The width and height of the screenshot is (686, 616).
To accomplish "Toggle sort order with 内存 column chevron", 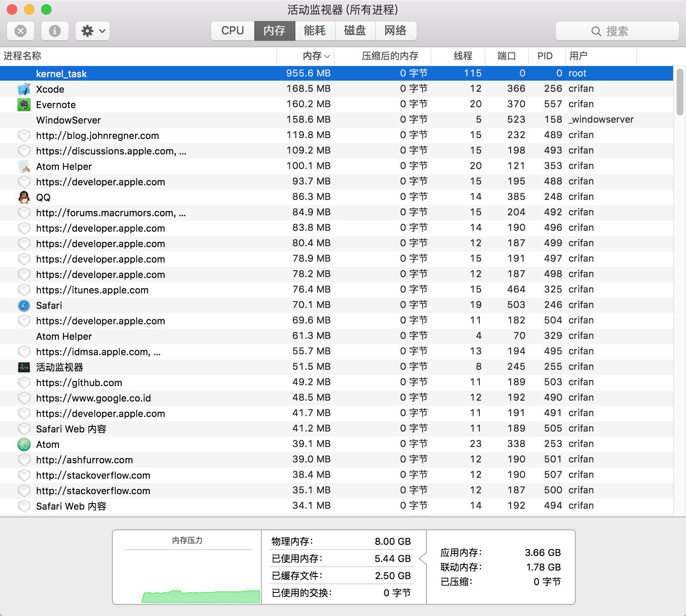I will pyautogui.click(x=327, y=56).
